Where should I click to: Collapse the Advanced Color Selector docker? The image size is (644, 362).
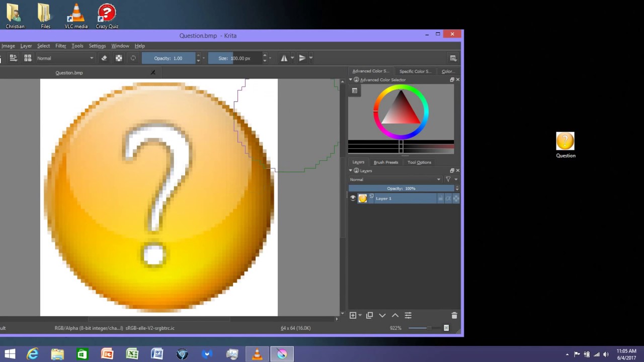click(x=350, y=80)
